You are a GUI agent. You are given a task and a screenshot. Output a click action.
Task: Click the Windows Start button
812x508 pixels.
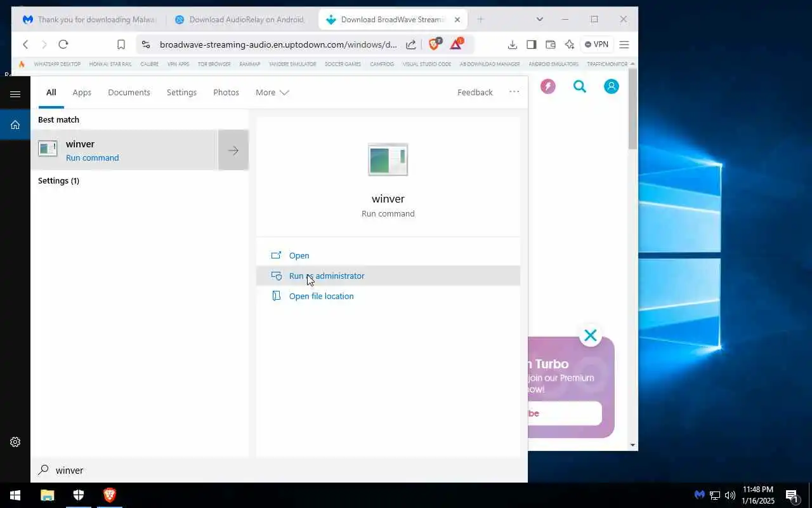pyautogui.click(x=15, y=495)
